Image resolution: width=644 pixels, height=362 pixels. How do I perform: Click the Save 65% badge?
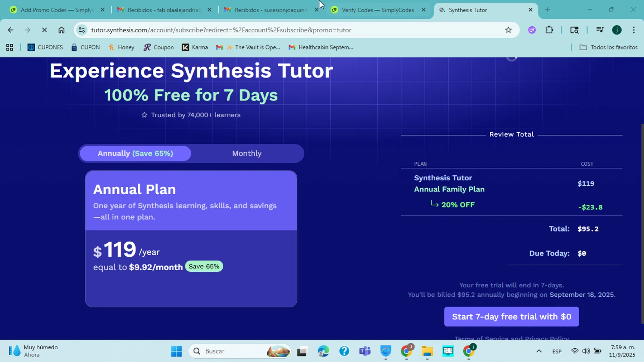204,267
